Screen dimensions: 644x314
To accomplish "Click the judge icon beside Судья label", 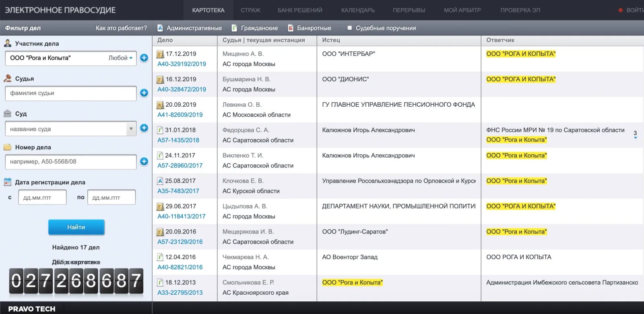I will (8, 78).
